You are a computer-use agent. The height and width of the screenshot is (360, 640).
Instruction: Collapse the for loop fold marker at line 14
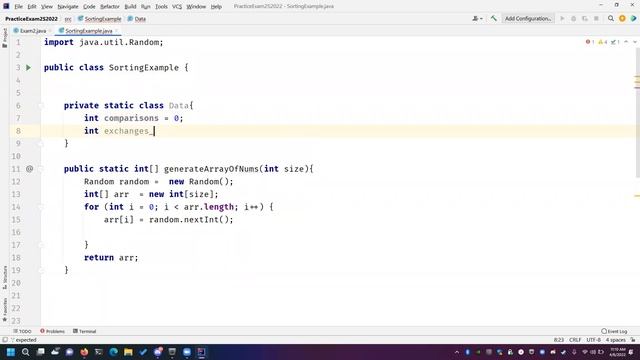click(x=41, y=207)
